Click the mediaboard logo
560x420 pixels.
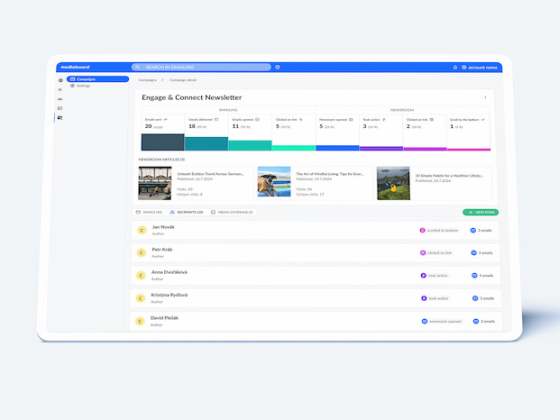pos(75,67)
